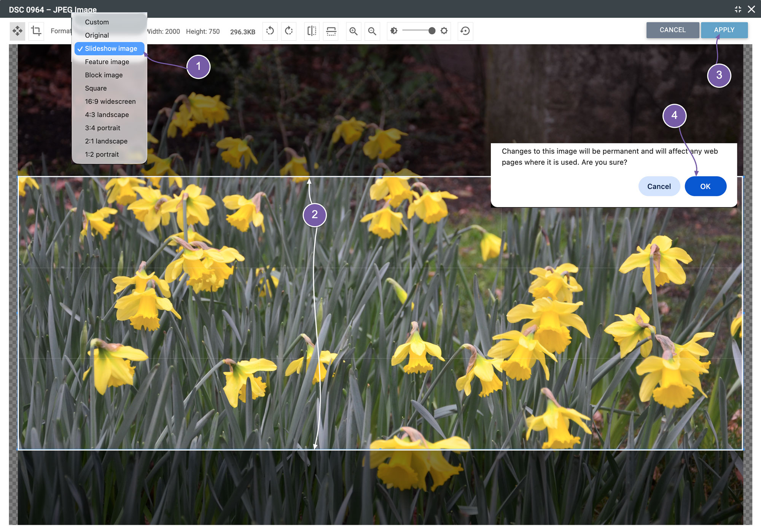Exit full screen using collapse icon
The height and width of the screenshot is (532, 761).
click(738, 9)
